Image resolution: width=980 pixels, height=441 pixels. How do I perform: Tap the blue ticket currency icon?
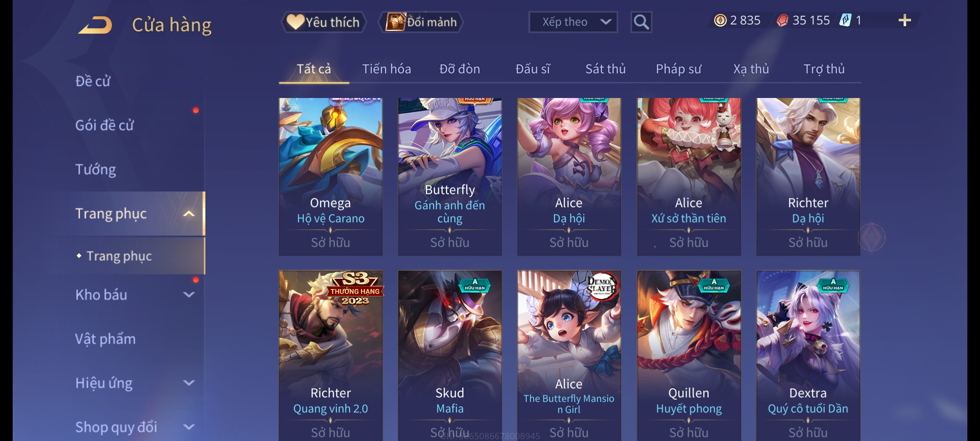coord(845,20)
